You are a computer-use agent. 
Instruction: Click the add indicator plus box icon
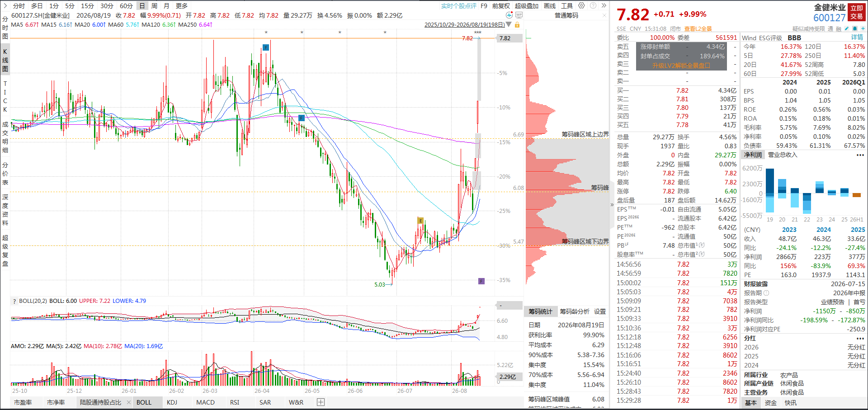click(321, 402)
